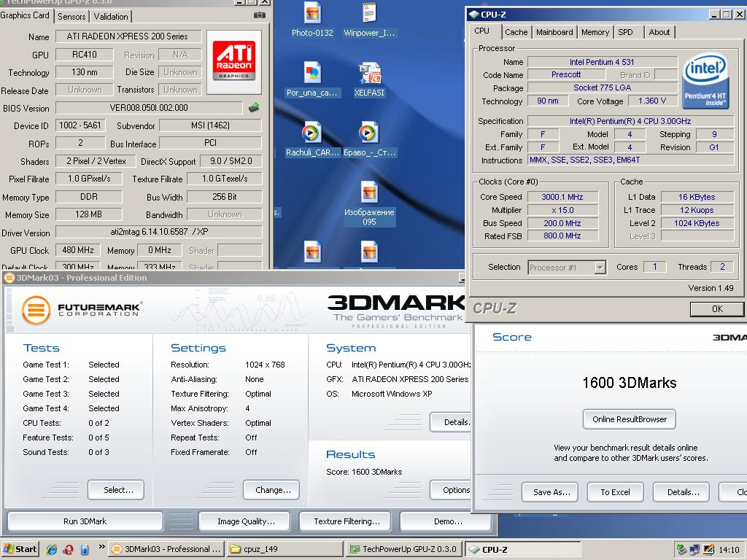Select the Браво_-_Ст... media file icon
747x560 pixels.
click(369, 139)
